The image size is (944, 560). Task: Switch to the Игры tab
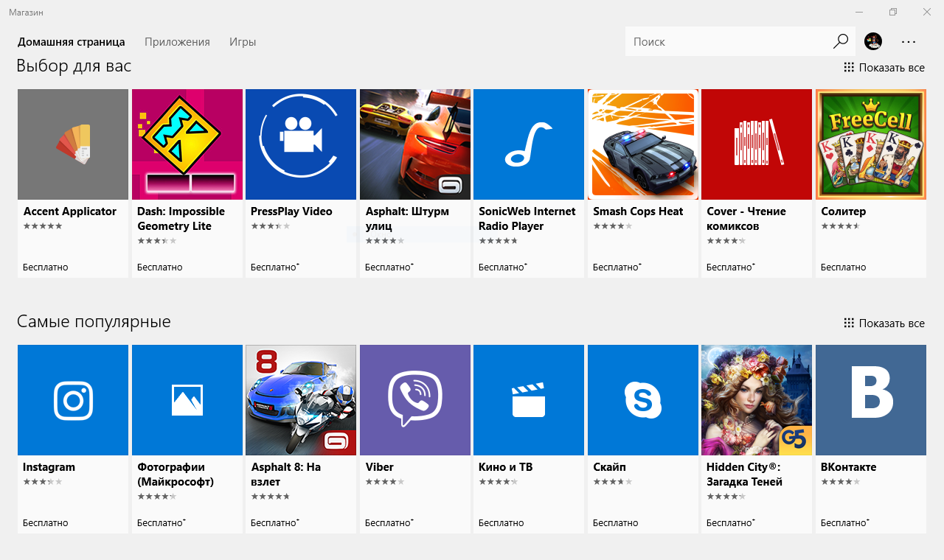243,42
